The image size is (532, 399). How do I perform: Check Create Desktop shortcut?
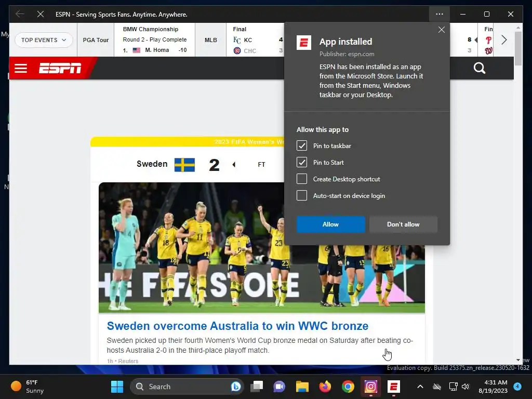pyautogui.click(x=302, y=179)
